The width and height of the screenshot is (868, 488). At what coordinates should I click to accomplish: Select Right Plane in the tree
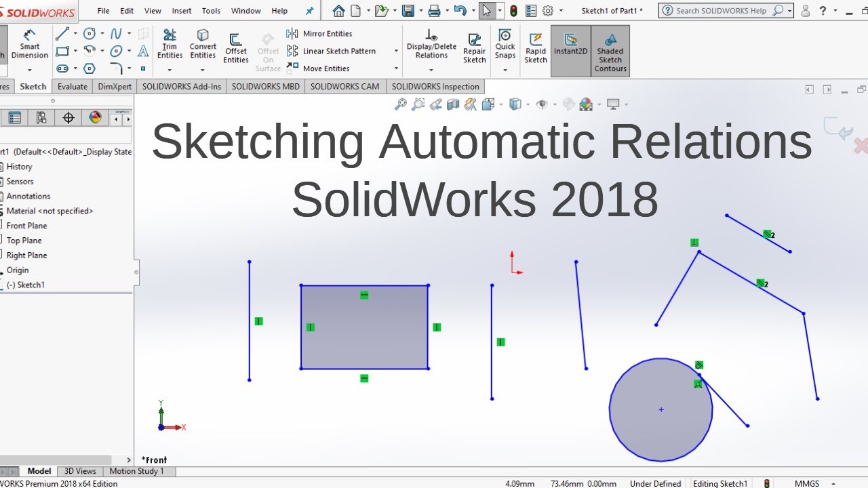pos(27,256)
